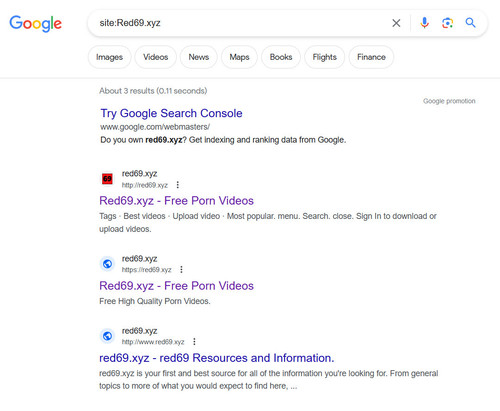
Task: Open Google Lens image search icon
Action: 447,23
